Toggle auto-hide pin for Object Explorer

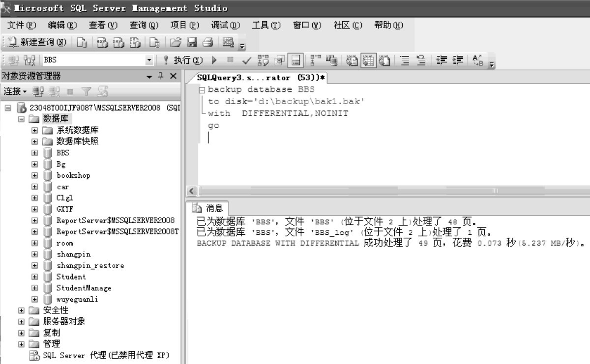click(161, 76)
